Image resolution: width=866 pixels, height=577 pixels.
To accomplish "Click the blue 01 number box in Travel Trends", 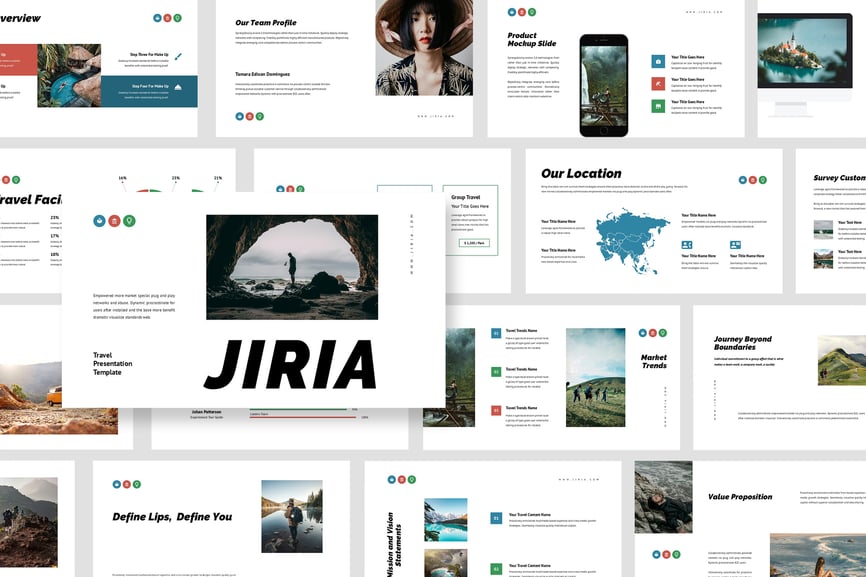I will 496,333.
